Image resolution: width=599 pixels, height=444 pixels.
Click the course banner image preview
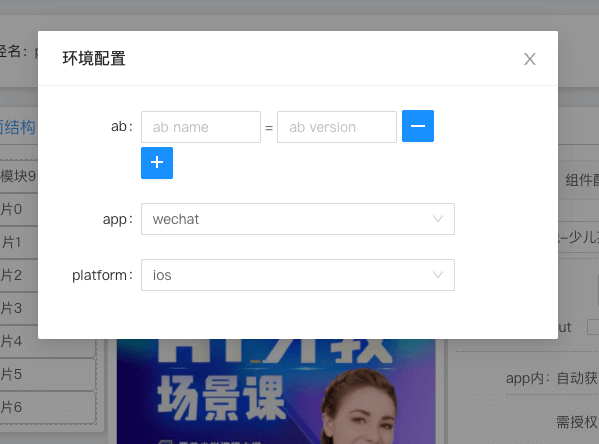(276, 391)
